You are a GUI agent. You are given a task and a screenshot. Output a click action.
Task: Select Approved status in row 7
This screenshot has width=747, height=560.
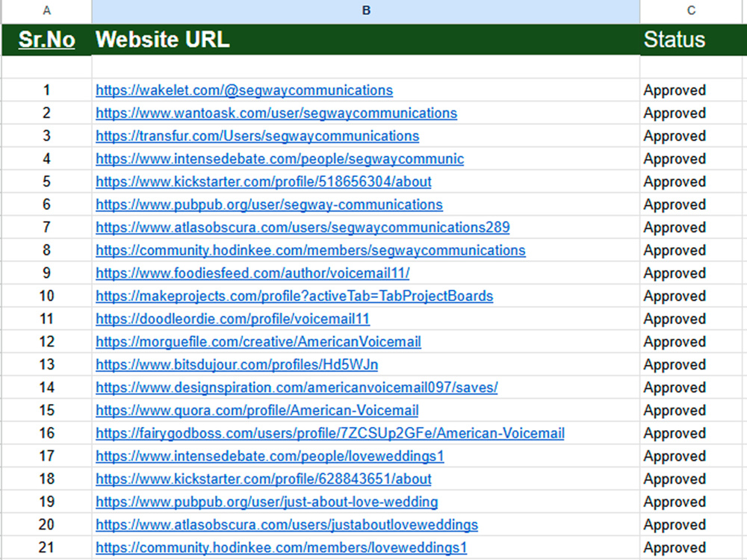675,227
